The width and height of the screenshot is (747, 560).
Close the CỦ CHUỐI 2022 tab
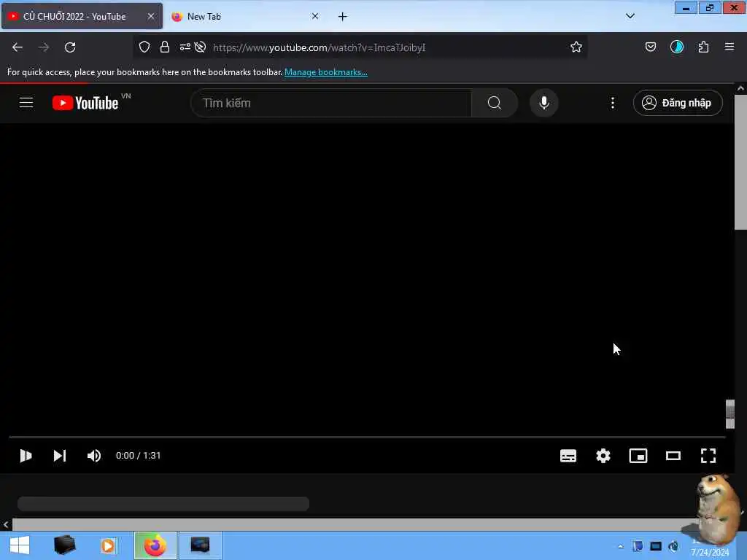pyautogui.click(x=151, y=16)
